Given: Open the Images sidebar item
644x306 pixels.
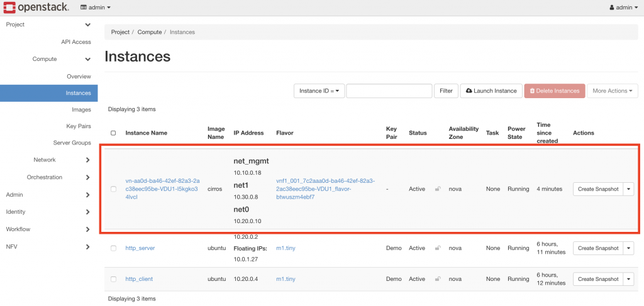Looking at the screenshot, I should click(x=81, y=109).
